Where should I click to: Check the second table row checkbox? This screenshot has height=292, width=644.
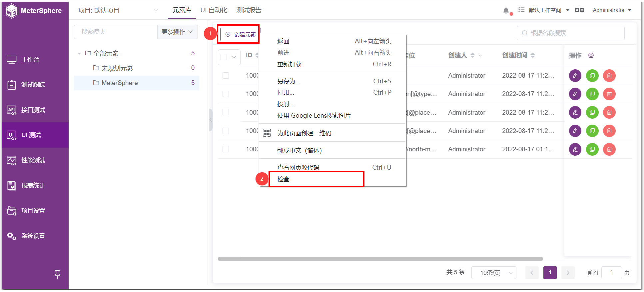[226, 94]
